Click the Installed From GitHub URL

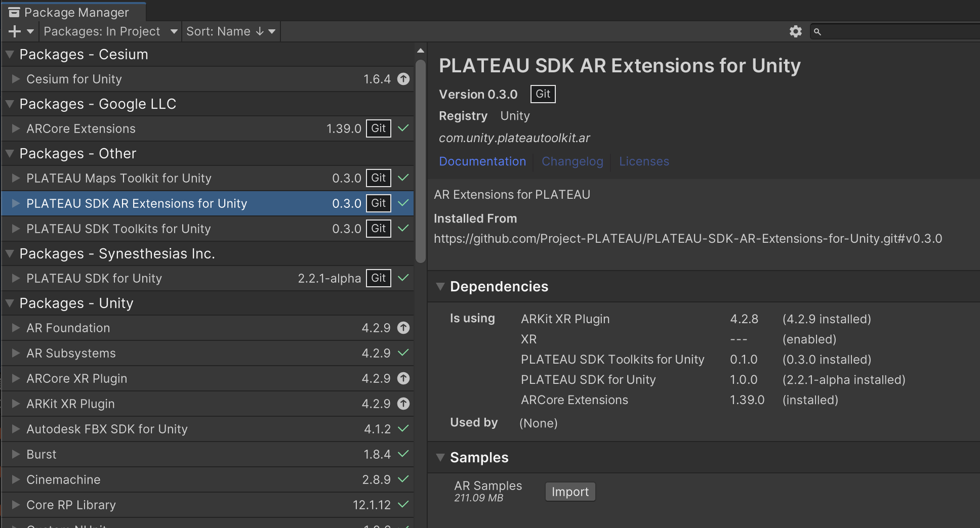click(x=688, y=239)
